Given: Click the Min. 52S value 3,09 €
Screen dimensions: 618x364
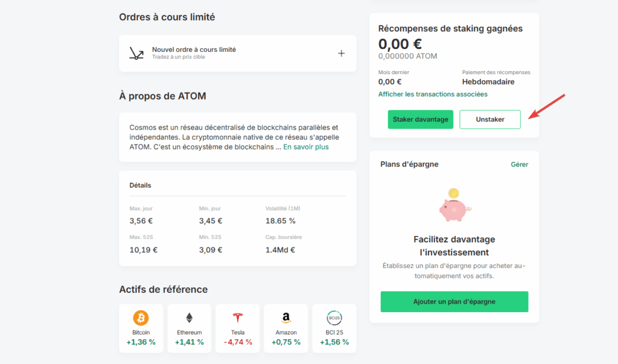Looking at the screenshot, I should (211, 250).
